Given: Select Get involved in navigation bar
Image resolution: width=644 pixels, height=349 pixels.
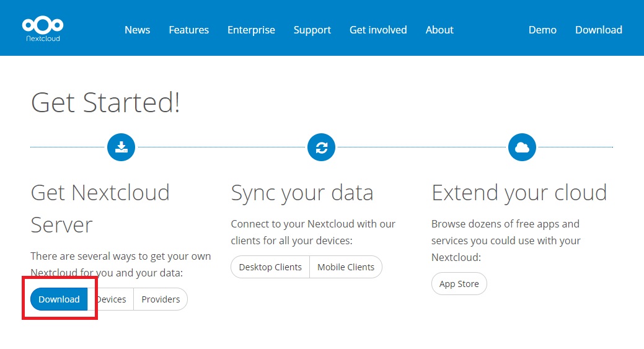Looking at the screenshot, I should (x=378, y=30).
